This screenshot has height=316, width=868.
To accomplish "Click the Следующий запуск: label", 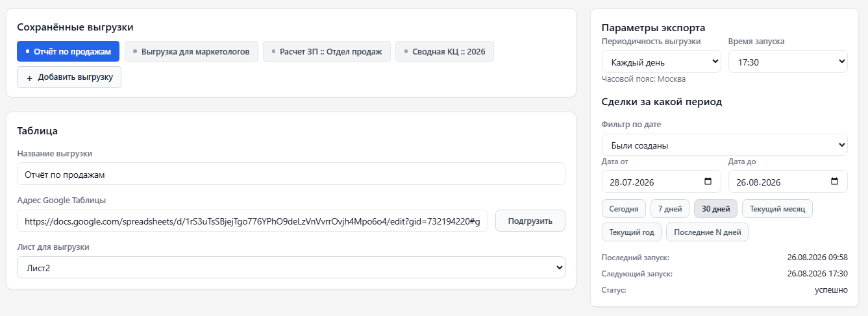I will (637, 274).
